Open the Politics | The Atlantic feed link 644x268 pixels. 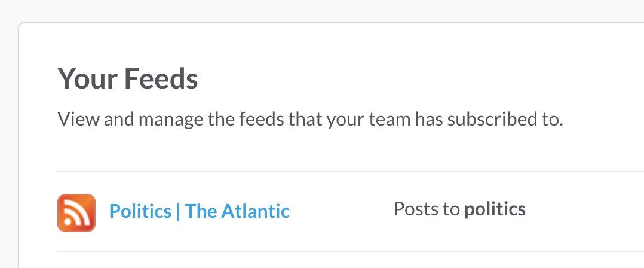199,211
